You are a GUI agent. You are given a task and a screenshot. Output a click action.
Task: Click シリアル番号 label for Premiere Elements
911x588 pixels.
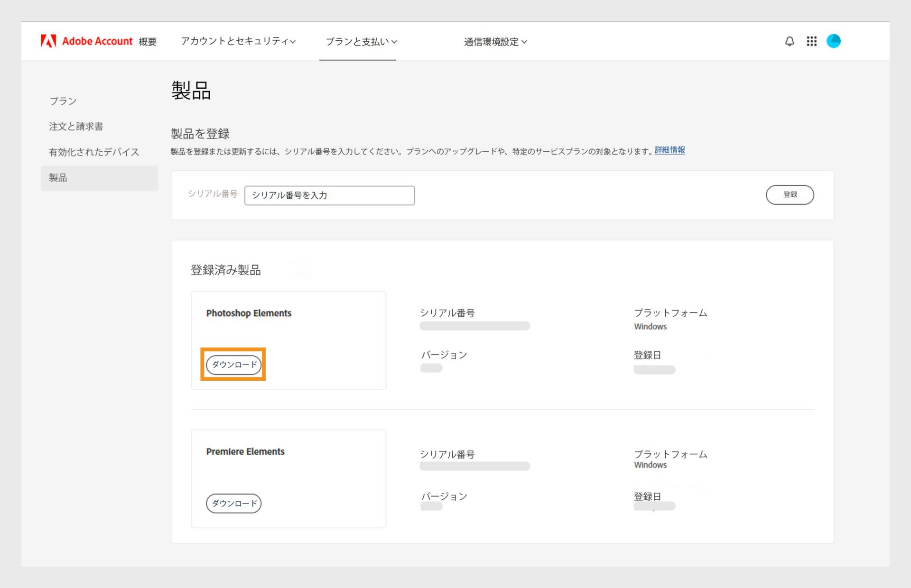point(447,454)
